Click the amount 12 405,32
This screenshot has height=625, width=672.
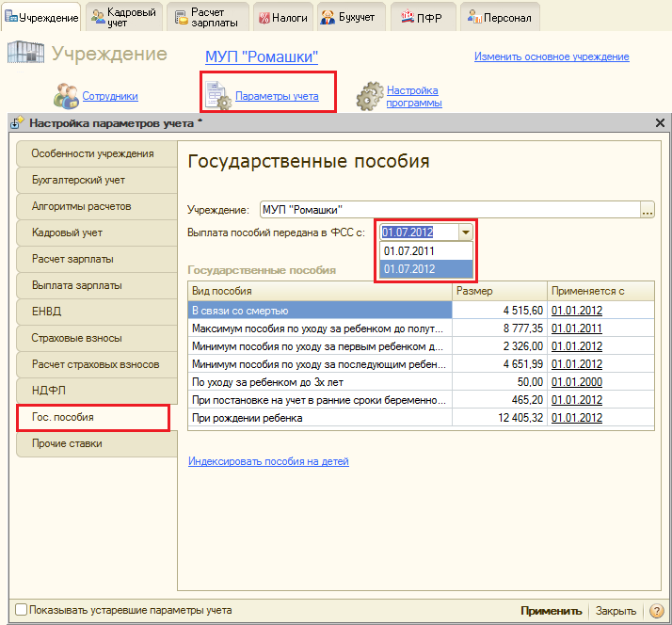(520, 418)
